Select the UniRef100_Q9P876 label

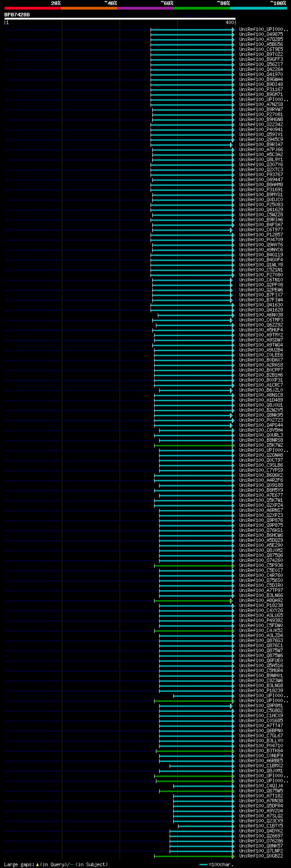[x=261, y=520]
